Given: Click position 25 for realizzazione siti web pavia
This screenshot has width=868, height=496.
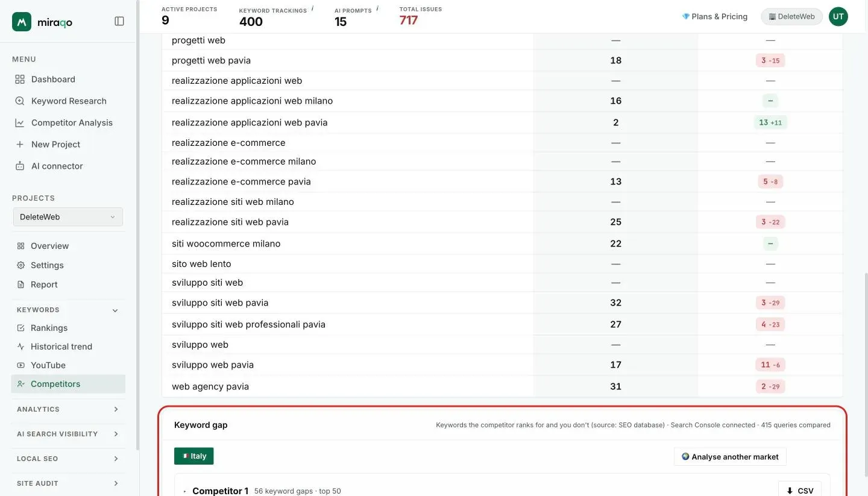Looking at the screenshot, I should (x=615, y=222).
